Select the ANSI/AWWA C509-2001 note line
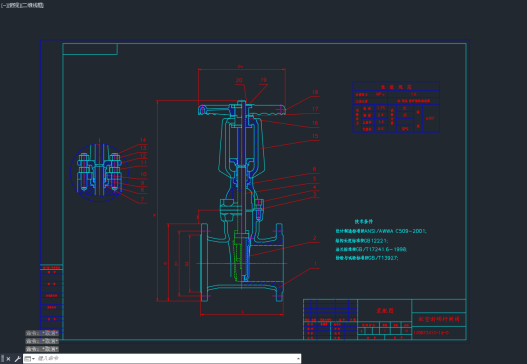 point(381,231)
